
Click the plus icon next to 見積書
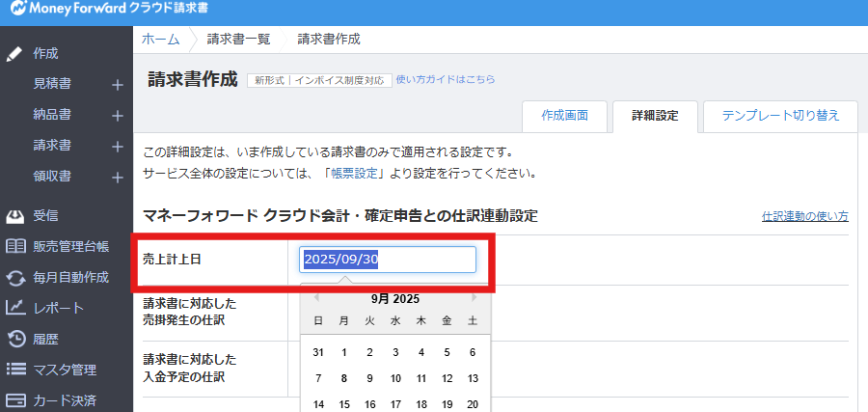coord(117,85)
